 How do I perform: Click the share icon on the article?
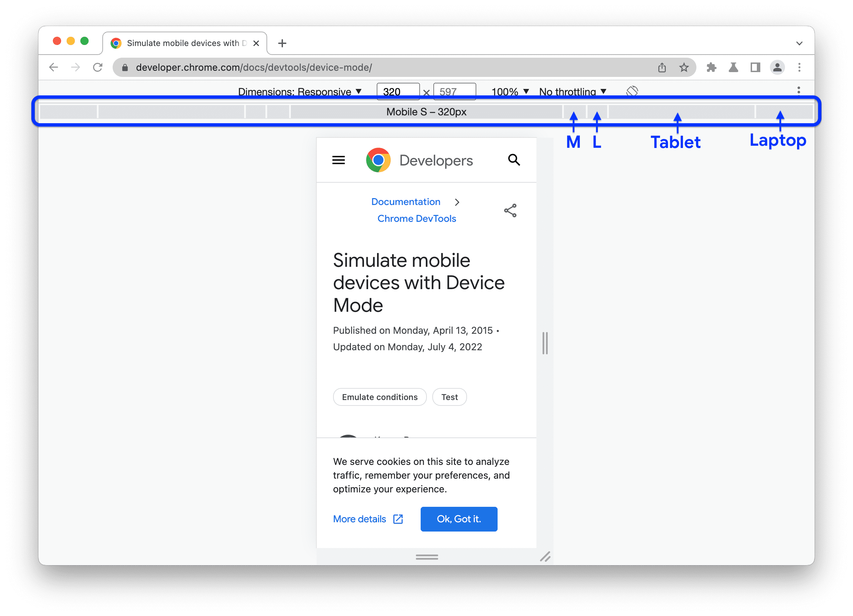point(511,210)
